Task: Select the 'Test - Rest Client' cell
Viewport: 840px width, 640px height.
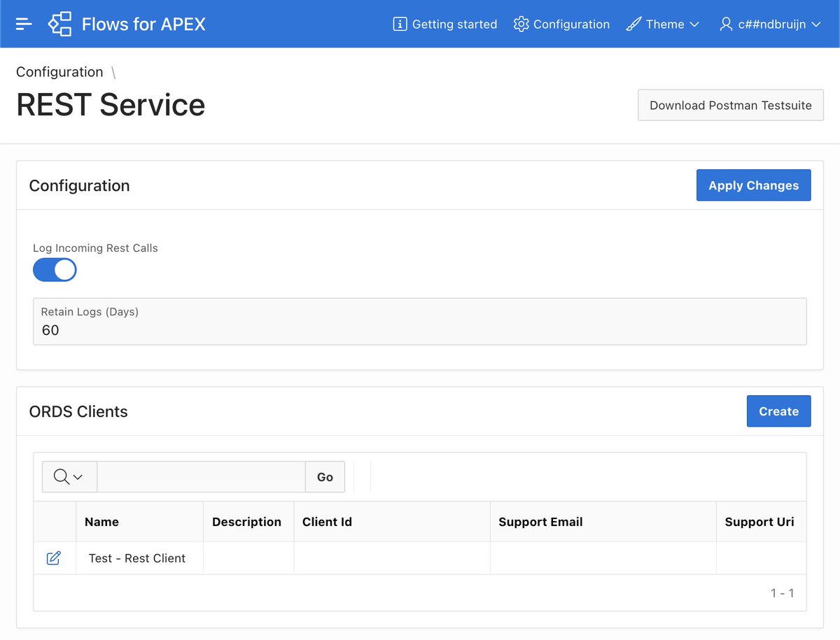Action: click(x=139, y=558)
